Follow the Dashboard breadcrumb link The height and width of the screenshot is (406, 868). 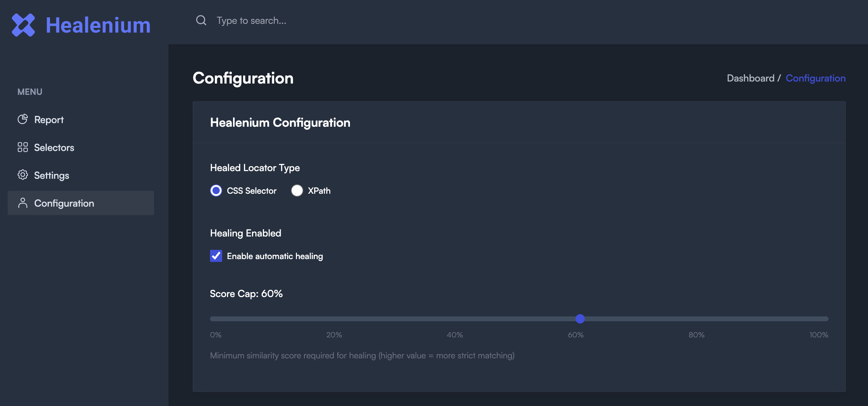(751, 78)
